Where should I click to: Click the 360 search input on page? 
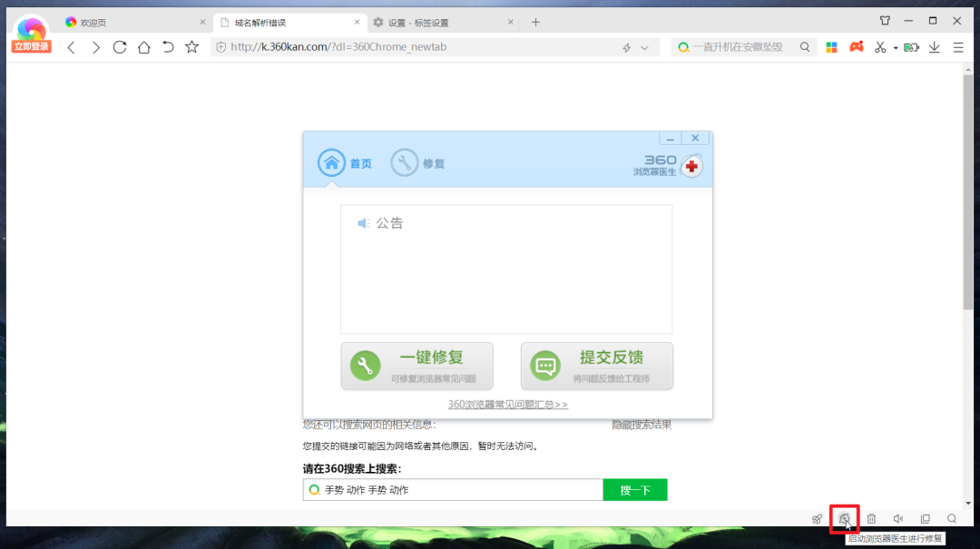453,490
